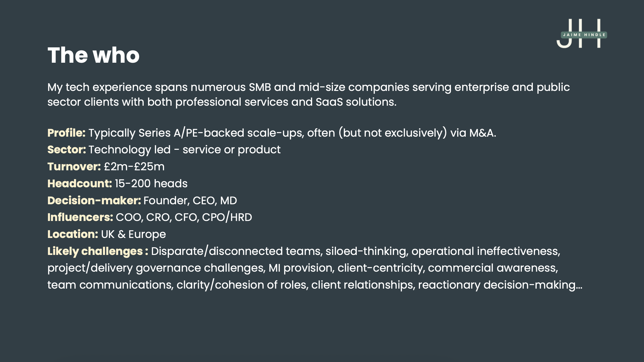Image resolution: width=644 pixels, height=362 pixels.
Task: Click the "Location:" label
Action: pyautogui.click(x=73, y=234)
